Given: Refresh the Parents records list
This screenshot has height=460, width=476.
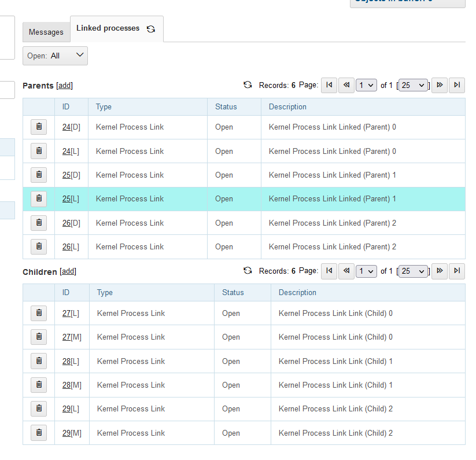Looking at the screenshot, I should [248, 84].
